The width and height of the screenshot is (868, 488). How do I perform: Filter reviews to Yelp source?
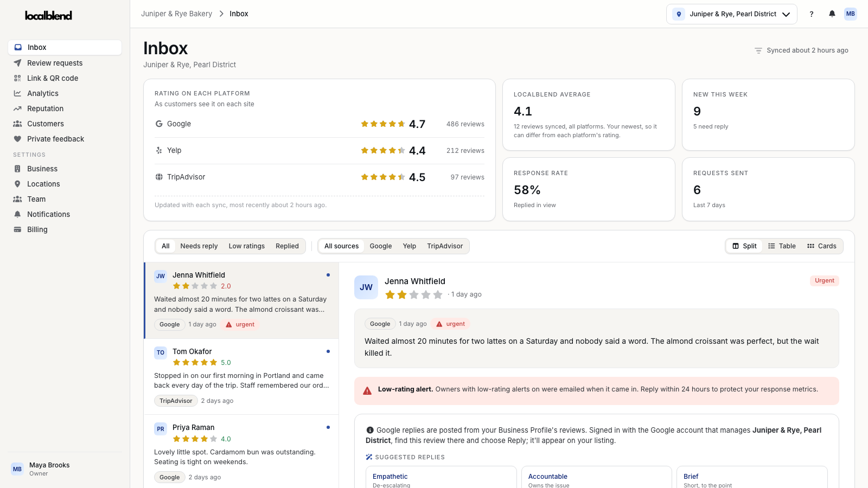(410, 246)
